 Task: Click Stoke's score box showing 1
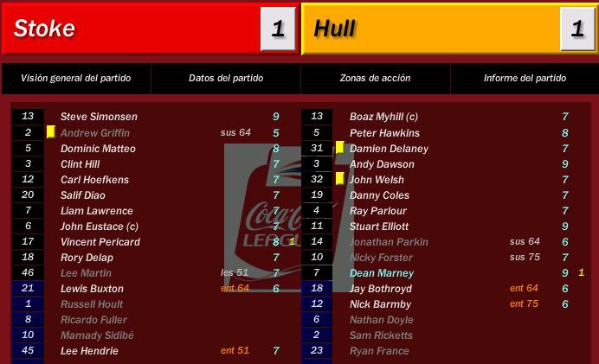pyautogui.click(x=278, y=29)
